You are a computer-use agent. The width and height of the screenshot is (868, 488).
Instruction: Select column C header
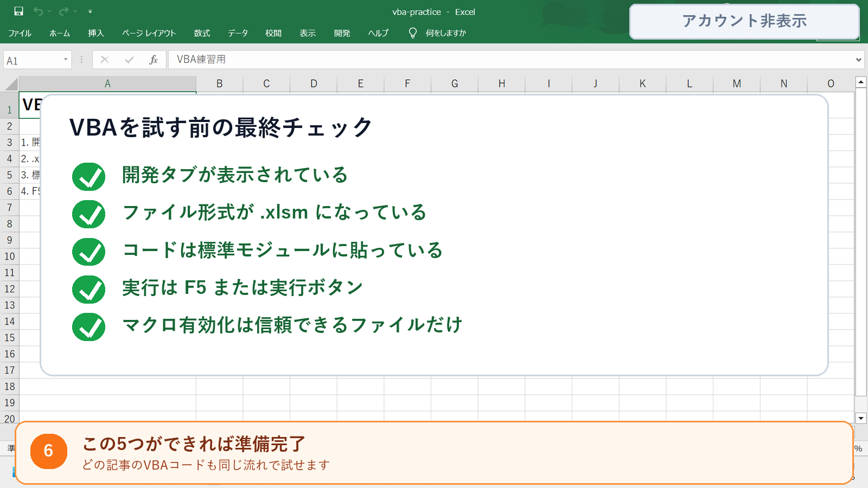[266, 84]
